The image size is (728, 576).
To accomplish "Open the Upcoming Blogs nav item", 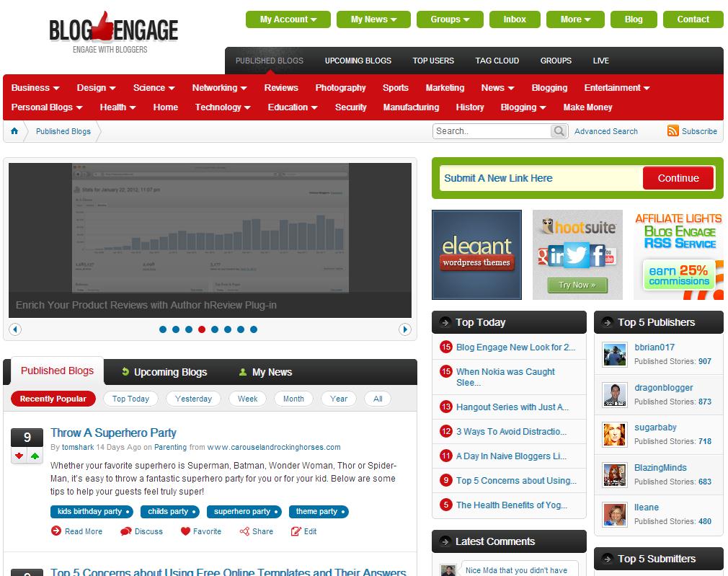I will click(358, 61).
